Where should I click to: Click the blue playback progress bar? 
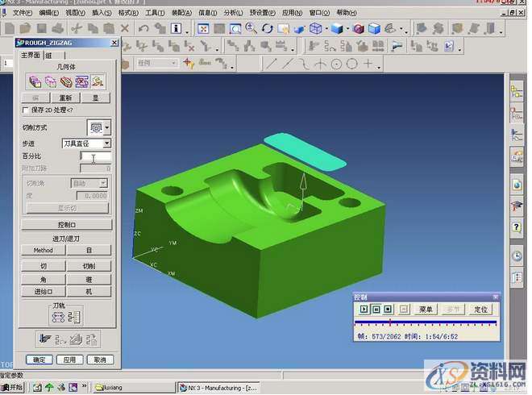click(x=426, y=322)
